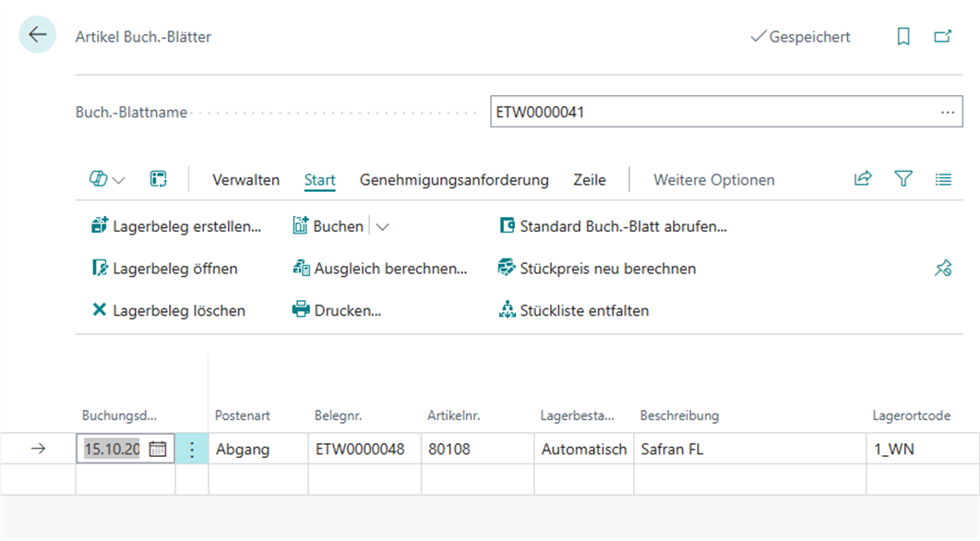This screenshot has height=541, width=980.
Task: Pin the action bar with the pin icon
Action: (x=943, y=269)
